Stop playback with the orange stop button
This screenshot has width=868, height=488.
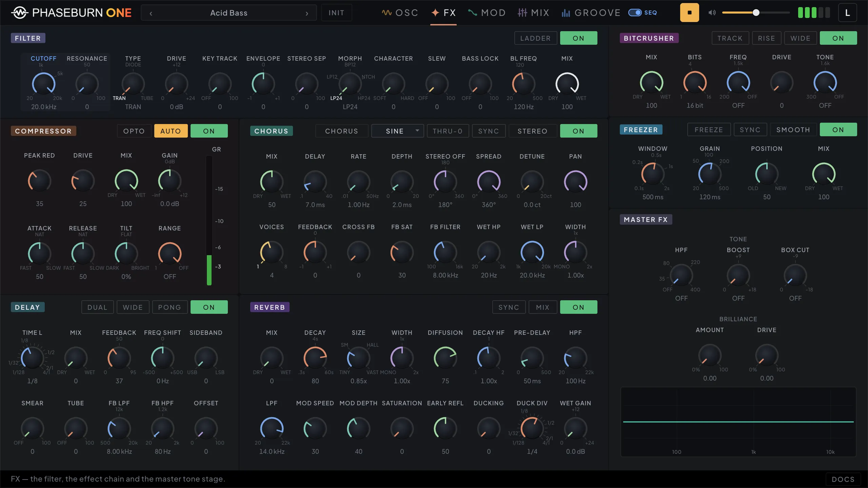click(689, 13)
